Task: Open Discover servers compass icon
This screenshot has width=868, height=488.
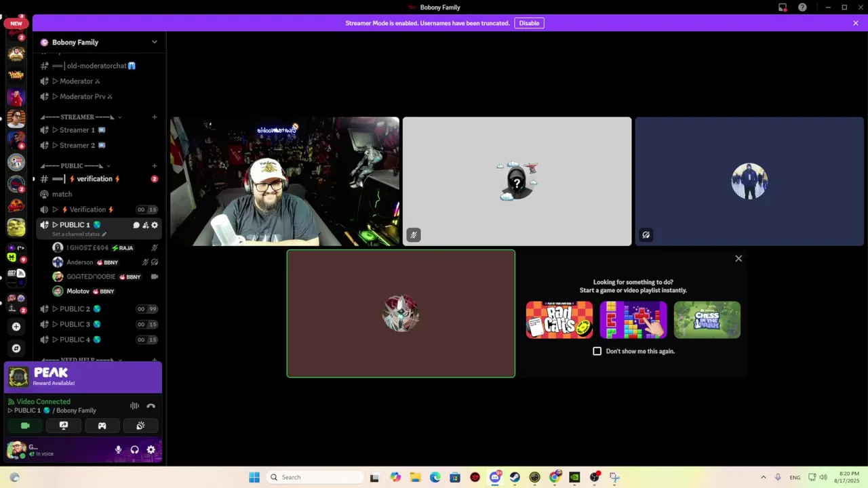Action: point(16,348)
